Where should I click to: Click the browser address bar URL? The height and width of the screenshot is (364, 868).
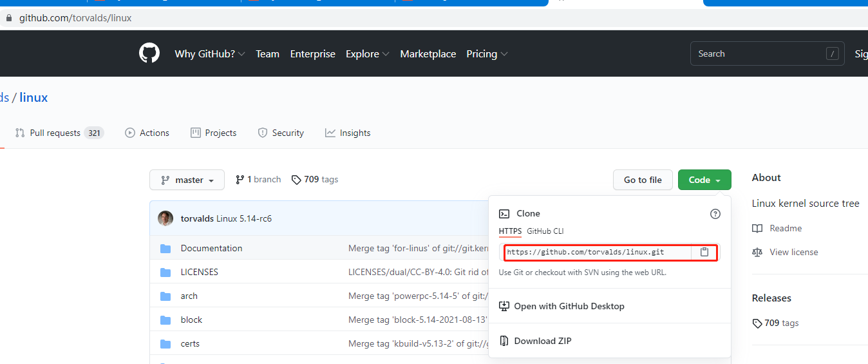pyautogui.click(x=75, y=18)
